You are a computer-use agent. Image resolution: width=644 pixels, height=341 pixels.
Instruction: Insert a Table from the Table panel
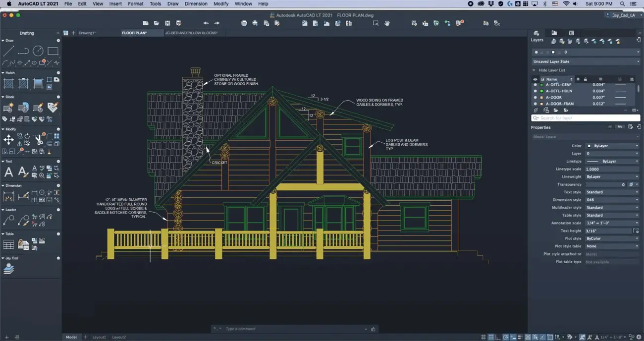point(8,244)
